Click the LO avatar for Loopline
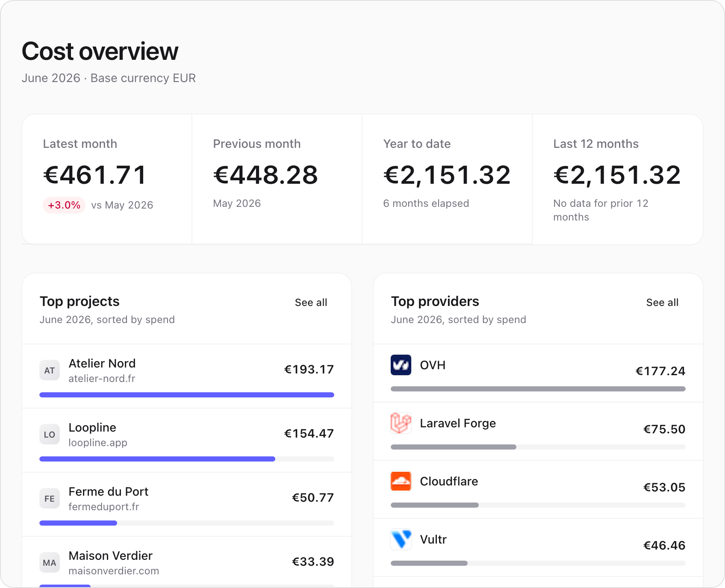The width and height of the screenshot is (725, 588). 50,434
